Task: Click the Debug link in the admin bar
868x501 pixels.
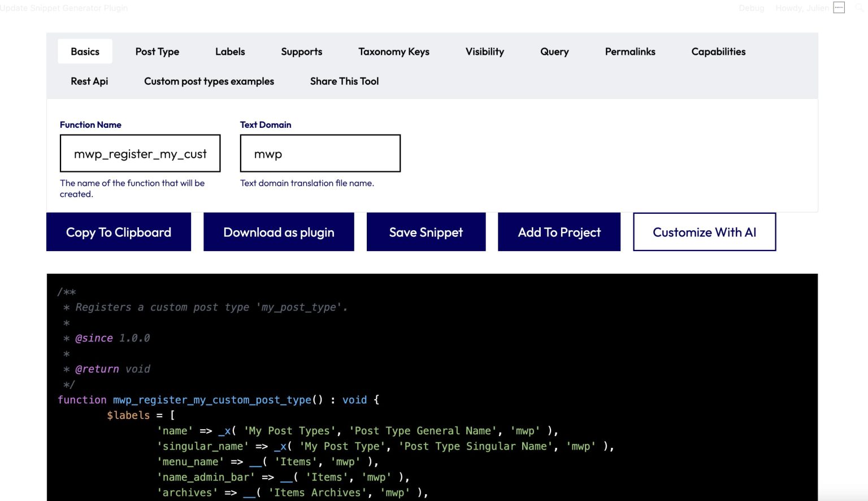Action: tap(751, 8)
